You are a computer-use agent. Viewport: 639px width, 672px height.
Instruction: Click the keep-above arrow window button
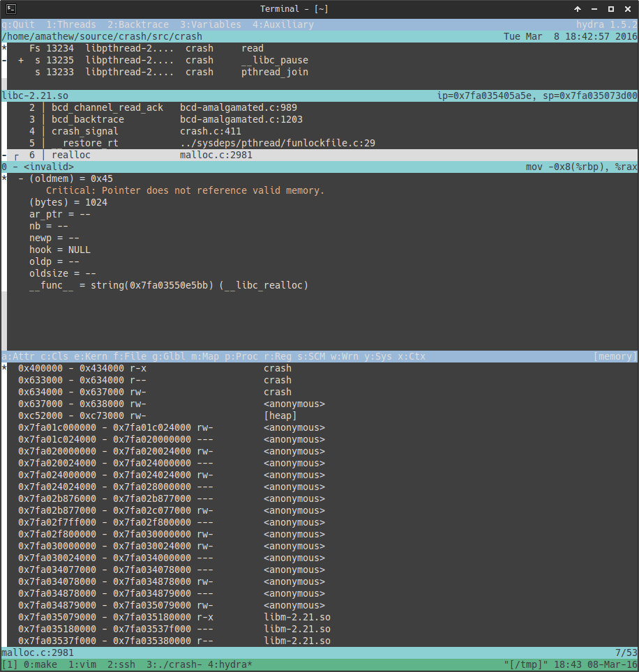(578, 9)
